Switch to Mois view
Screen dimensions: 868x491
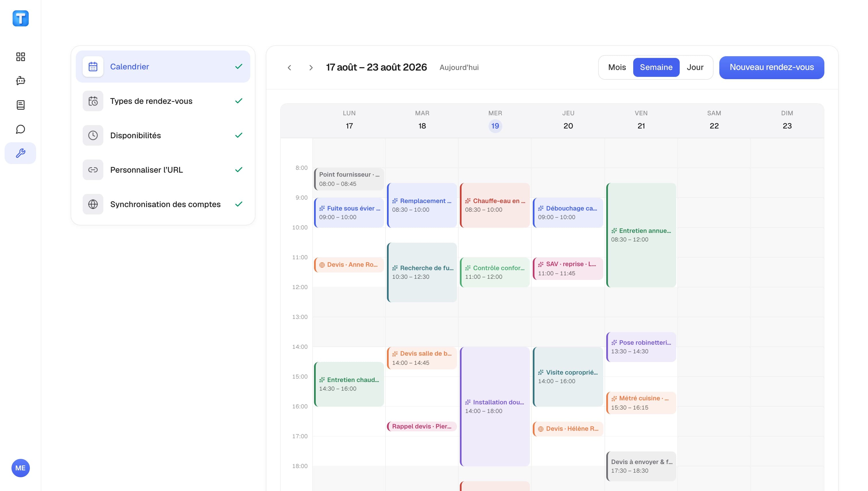617,67
